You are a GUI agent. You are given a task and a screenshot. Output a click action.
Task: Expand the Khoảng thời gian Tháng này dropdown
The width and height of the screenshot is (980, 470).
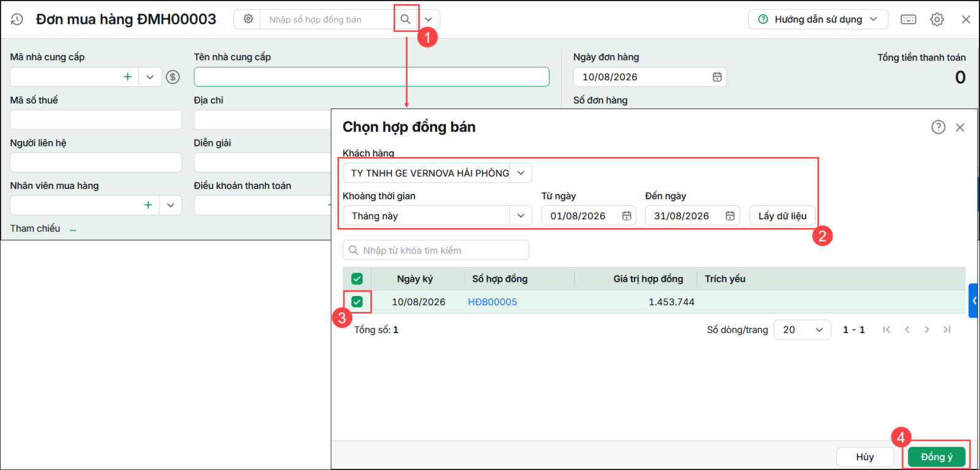pyautogui.click(x=521, y=216)
